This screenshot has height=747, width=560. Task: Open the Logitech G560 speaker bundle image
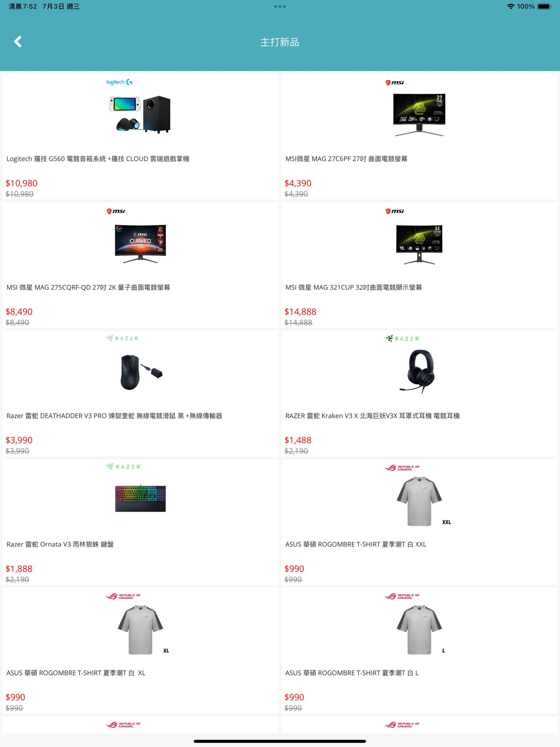pyautogui.click(x=140, y=114)
